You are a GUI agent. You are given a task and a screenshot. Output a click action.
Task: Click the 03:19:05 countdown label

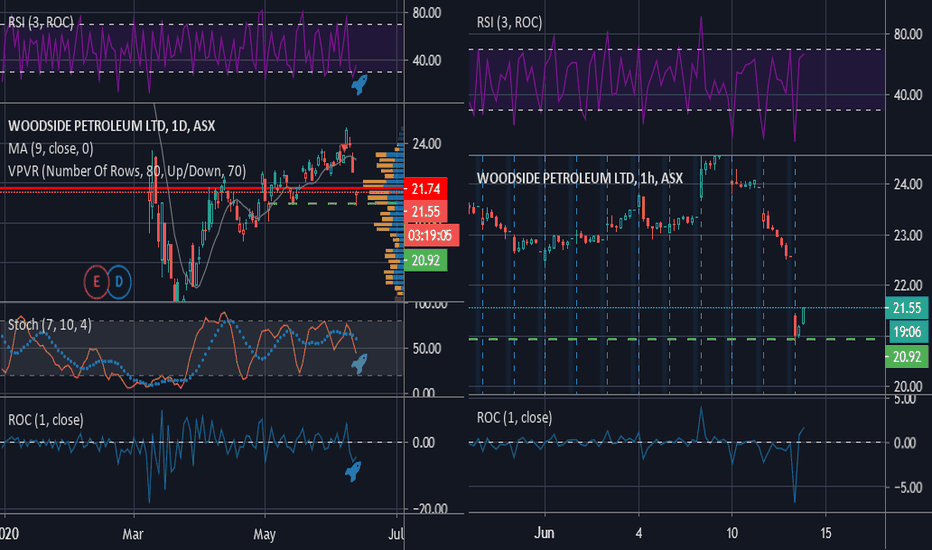click(x=430, y=235)
